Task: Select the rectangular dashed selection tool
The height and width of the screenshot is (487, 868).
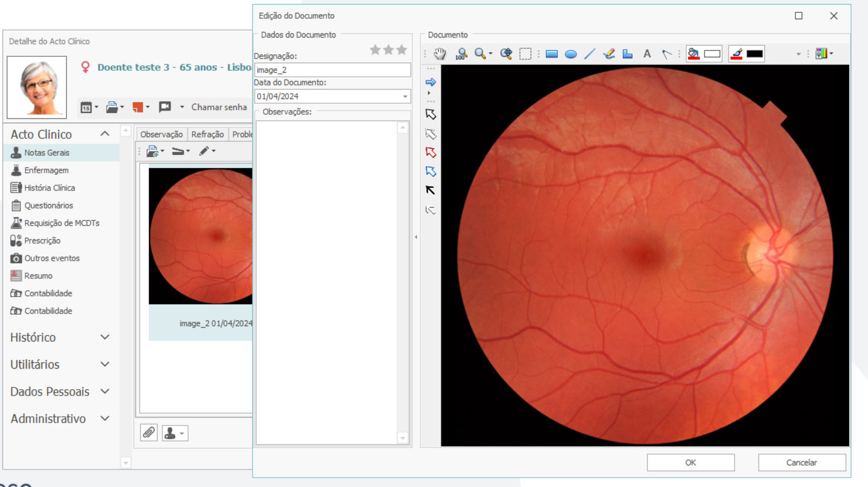Action: pos(526,54)
